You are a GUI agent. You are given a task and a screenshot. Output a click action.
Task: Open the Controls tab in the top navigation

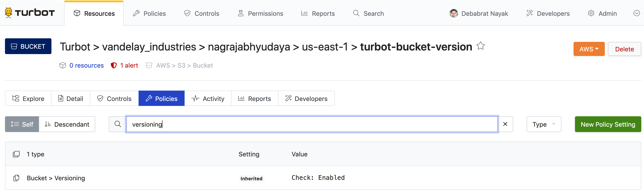(202, 14)
